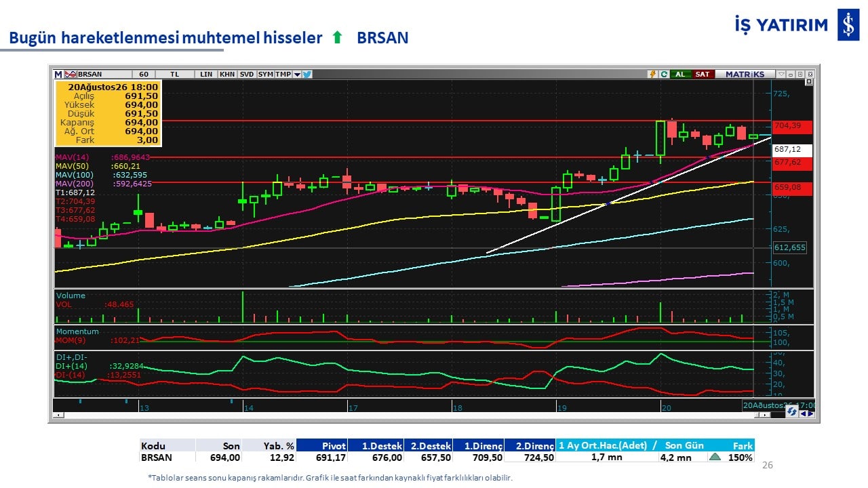Click the DI+(14) indicator label
Screen dimensions: 868x488
pos(71,366)
